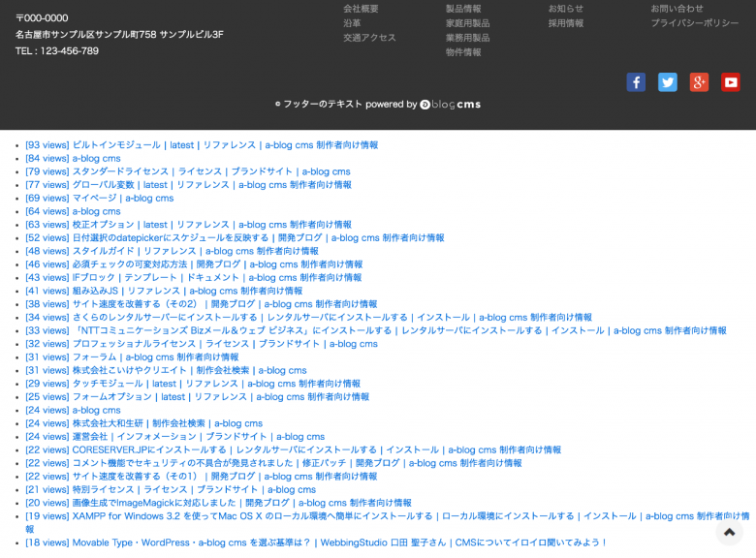Open the 34 views さくらのレンタルサーバー link
The image size is (756, 558).
pos(308,318)
